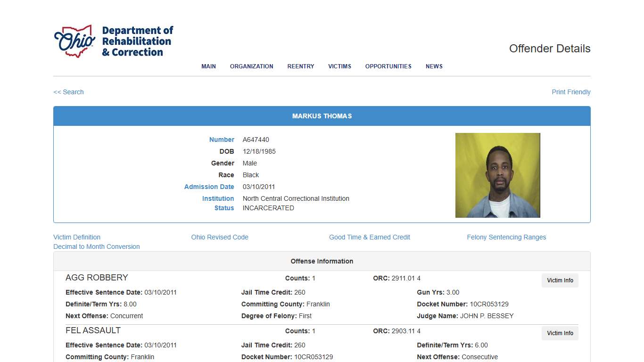Go back using the Search link
Image resolution: width=644 pixels, height=362 pixels.
click(68, 92)
